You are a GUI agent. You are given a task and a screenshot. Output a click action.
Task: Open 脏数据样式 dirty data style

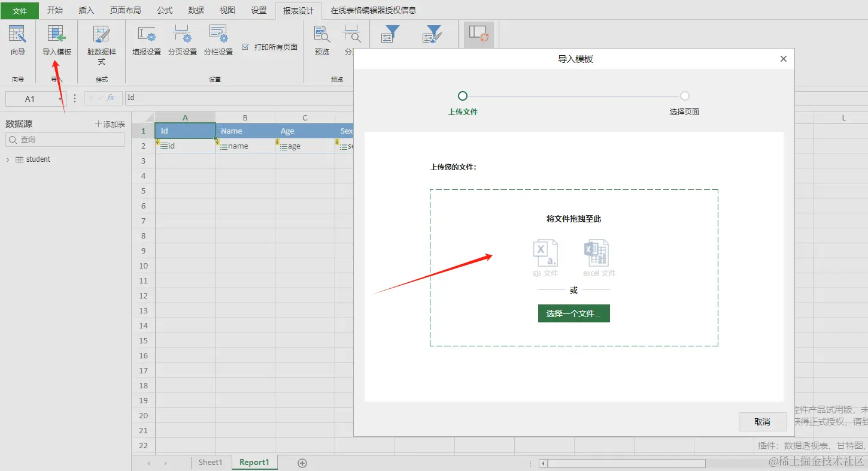pyautogui.click(x=102, y=44)
